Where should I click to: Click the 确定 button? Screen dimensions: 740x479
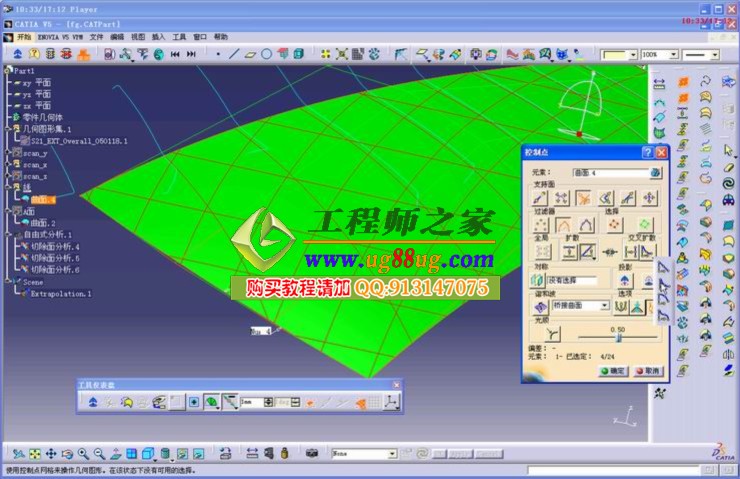(612, 370)
